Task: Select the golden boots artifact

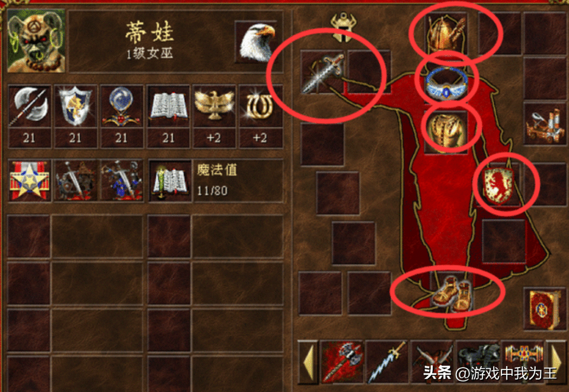Action: [452, 293]
